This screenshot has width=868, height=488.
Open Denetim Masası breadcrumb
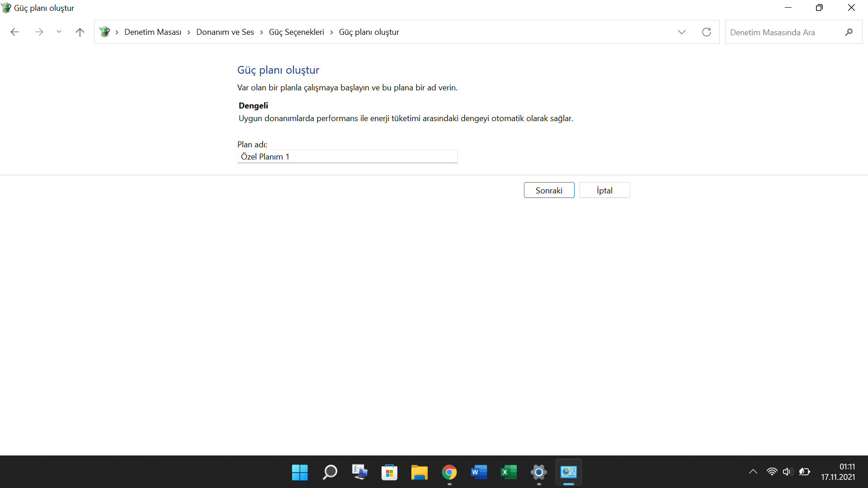click(152, 32)
